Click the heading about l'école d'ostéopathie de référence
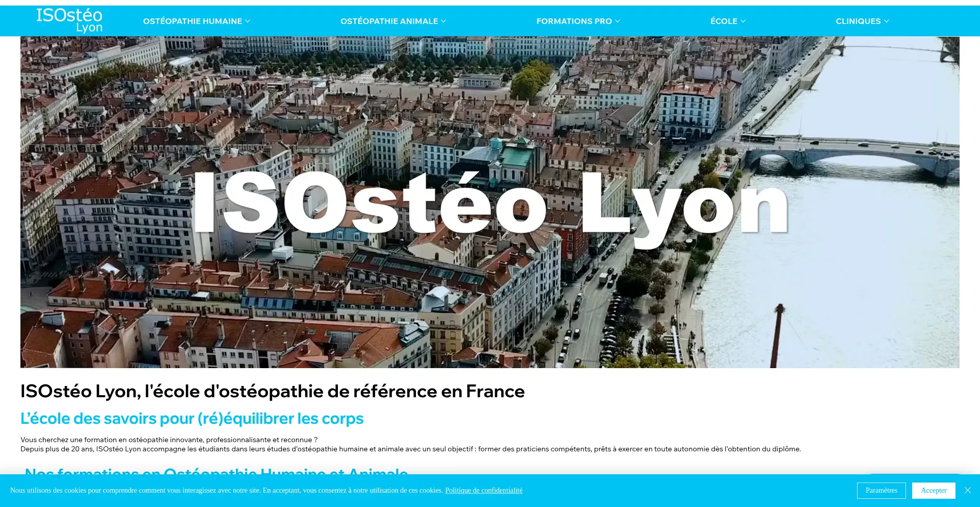Image resolution: width=980 pixels, height=507 pixels. coord(273,392)
